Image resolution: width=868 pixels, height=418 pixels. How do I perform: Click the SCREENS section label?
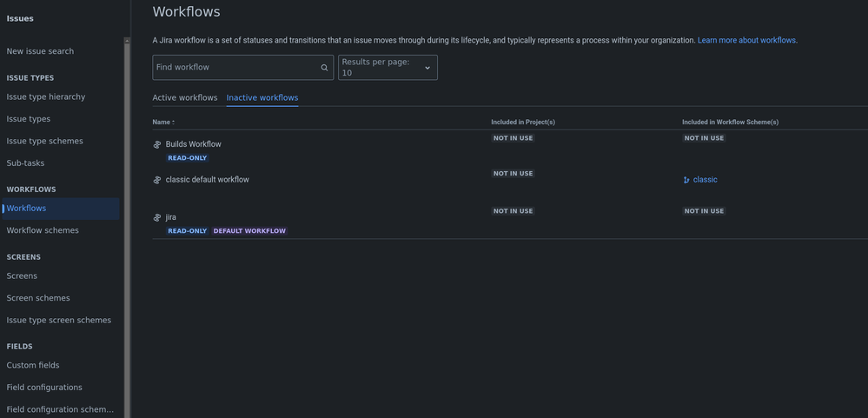click(23, 257)
